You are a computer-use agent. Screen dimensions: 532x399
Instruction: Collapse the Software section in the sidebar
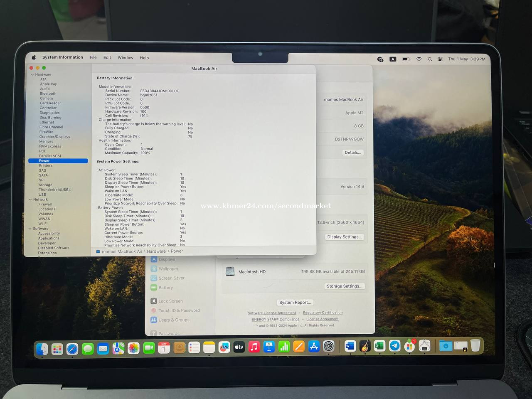[30, 229]
